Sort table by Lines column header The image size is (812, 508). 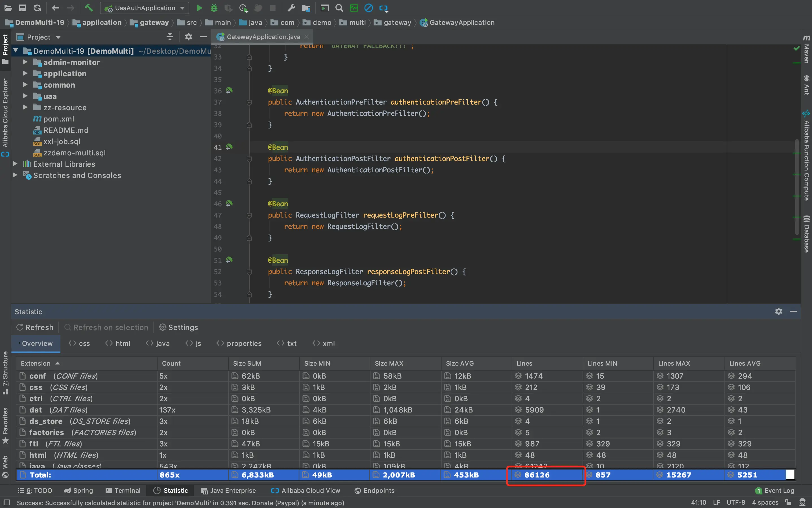tap(524, 363)
